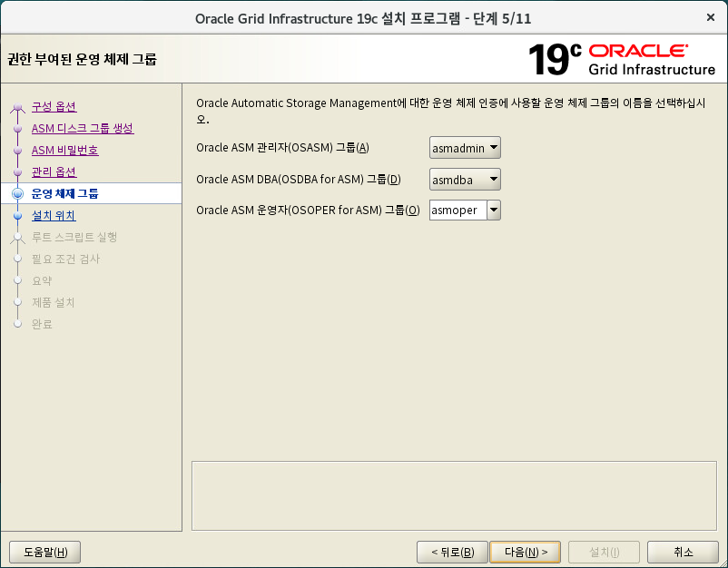Proceed with the 다음(N) button

click(525, 553)
